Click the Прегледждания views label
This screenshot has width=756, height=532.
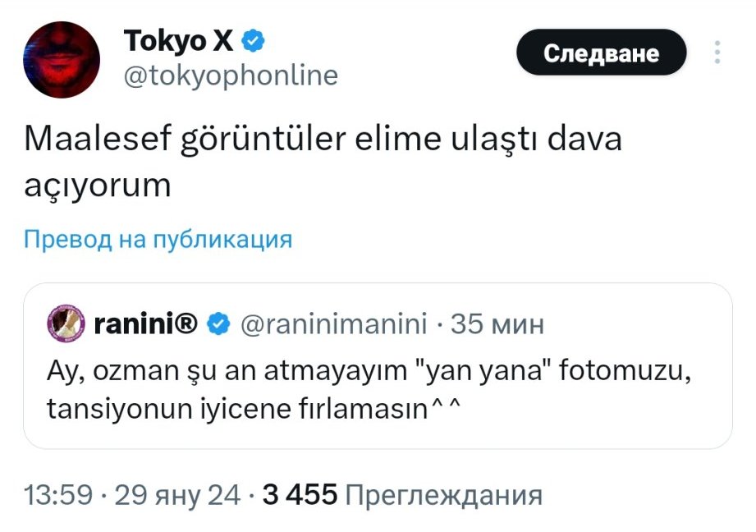(x=445, y=496)
